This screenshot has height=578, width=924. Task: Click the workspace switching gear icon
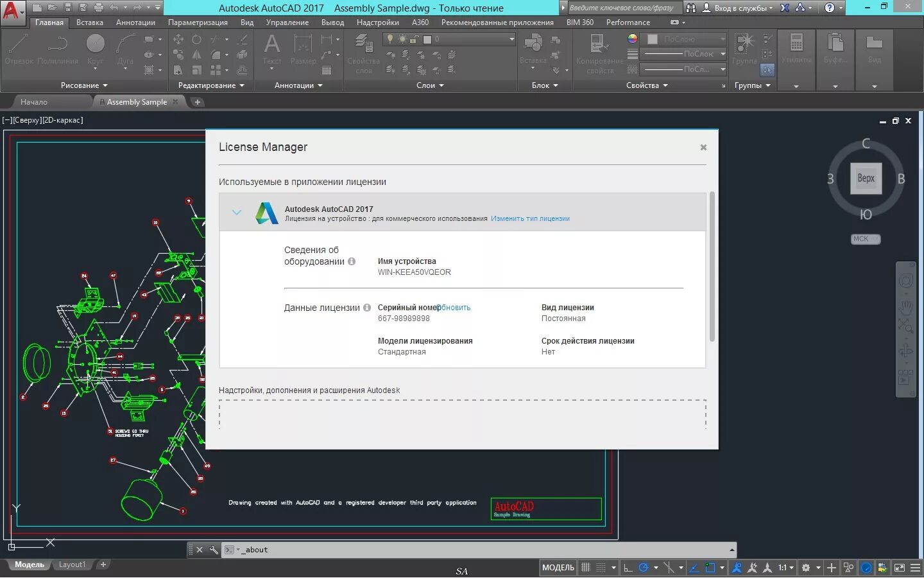click(x=806, y=568)
